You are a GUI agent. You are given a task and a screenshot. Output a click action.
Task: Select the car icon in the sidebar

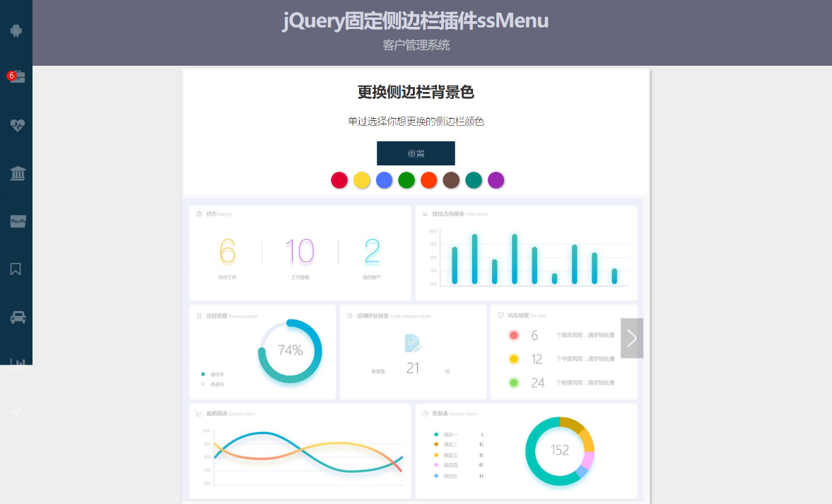[x=16, y=316]
